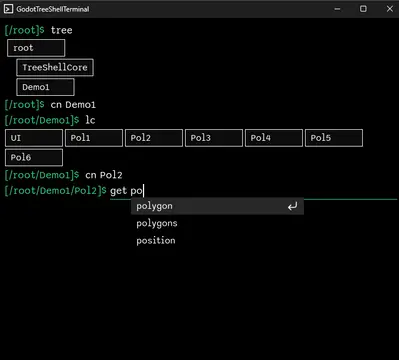Click the enter arrow icon beside polygon
399x360 pixels.
pos(292,206)
